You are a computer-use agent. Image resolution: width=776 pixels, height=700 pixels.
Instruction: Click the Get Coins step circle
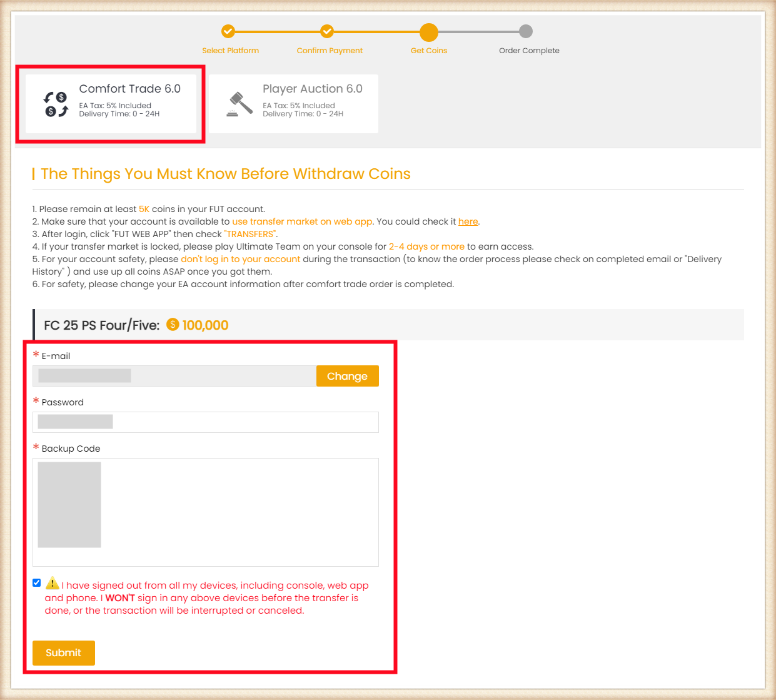(x=429, y=32)
